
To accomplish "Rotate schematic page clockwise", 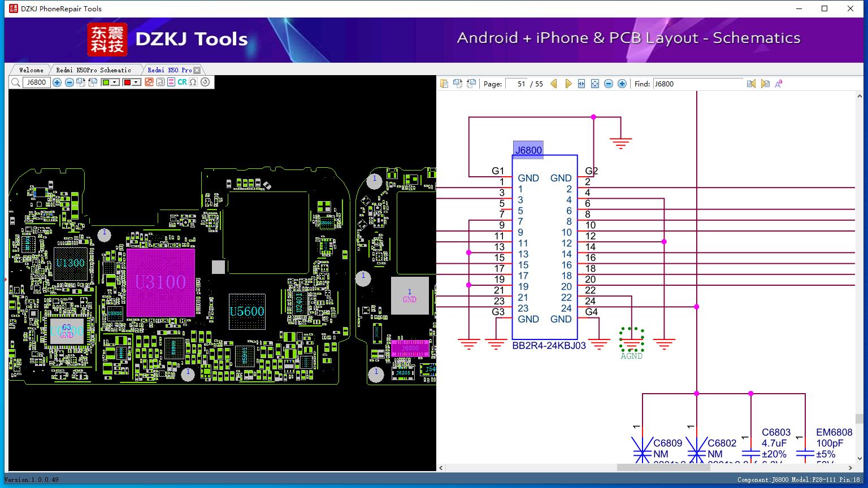I will (x=457, y=84).
